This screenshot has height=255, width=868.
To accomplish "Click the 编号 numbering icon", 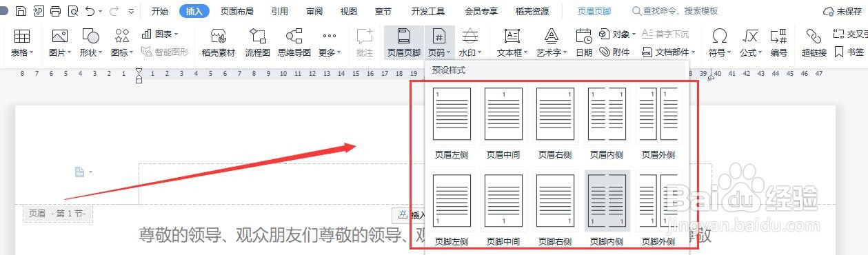I will coord(779,43).
